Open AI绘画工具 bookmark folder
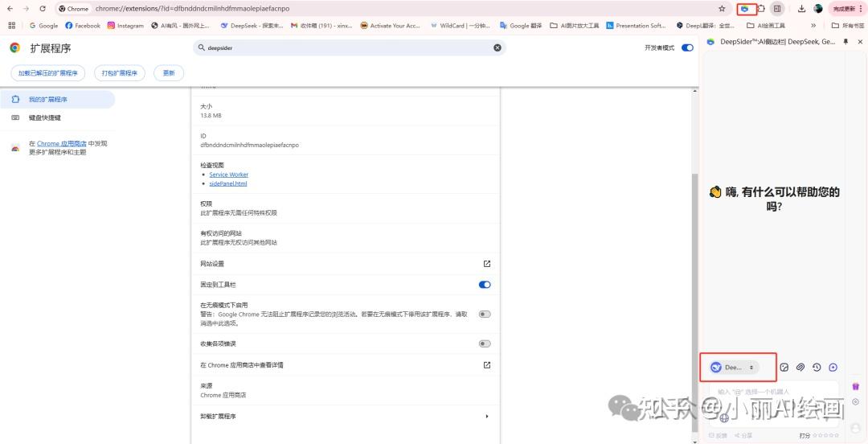Viewport: 868px width, 444px height. tap(766, 26)
